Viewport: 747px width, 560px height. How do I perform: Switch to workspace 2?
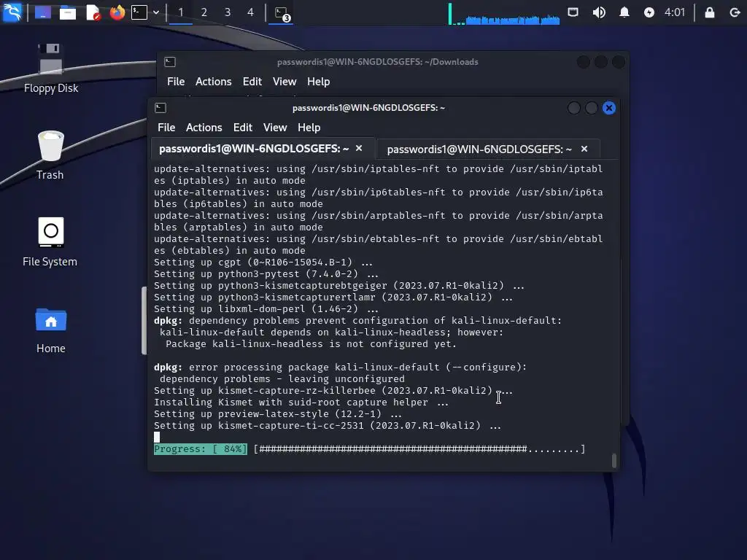[x=204, y=12]
